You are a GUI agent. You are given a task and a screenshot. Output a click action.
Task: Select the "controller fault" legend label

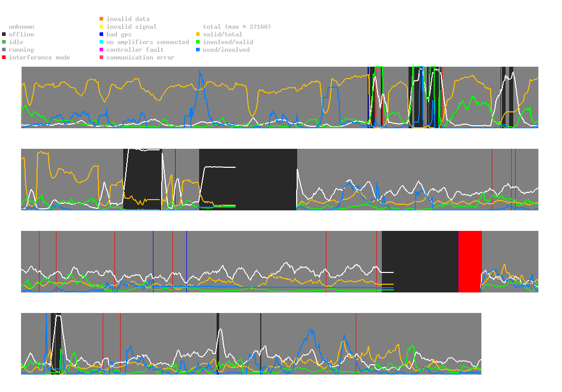[x=135, y=50]
